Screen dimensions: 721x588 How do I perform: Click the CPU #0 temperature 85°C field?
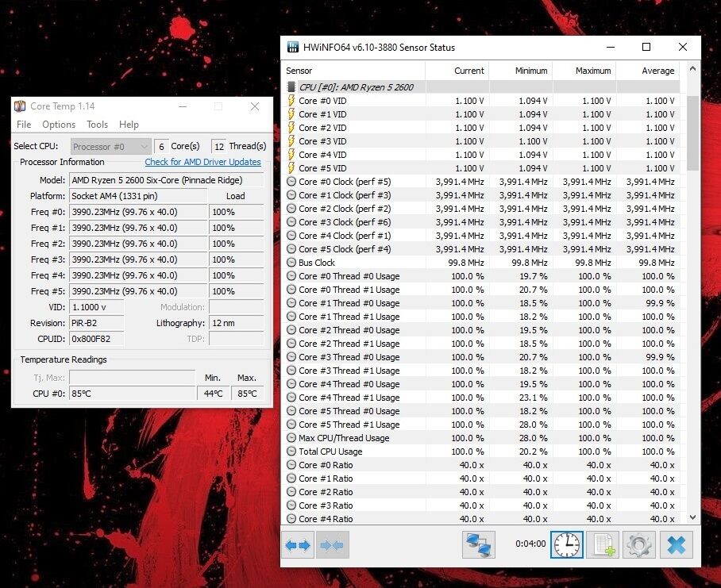point(133,394)
